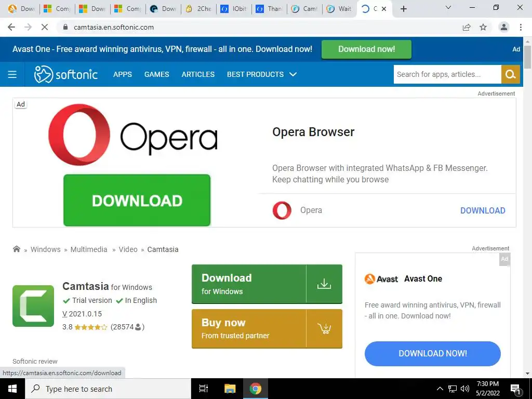Click the green Download now! Avast banner button
The width and height of the screenshot is (532, 399).
pyautogui.click(x=366, y=49)
